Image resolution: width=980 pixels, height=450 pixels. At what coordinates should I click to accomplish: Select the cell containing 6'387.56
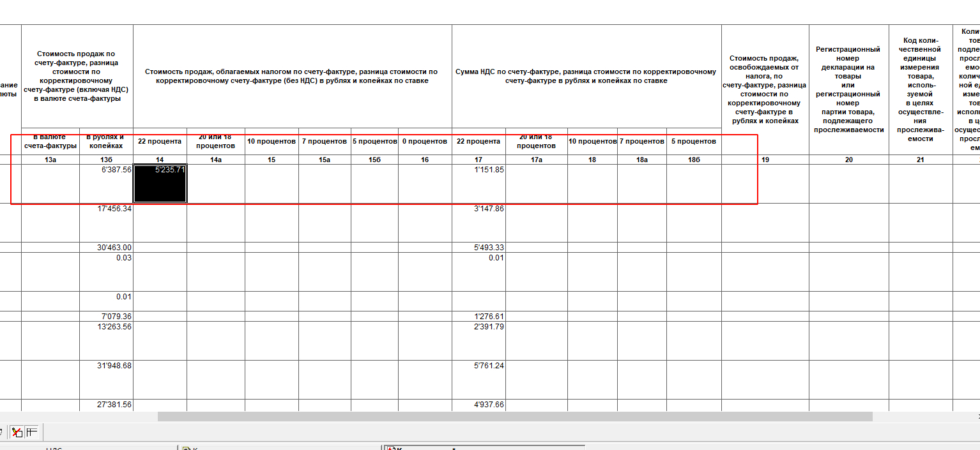106,184
